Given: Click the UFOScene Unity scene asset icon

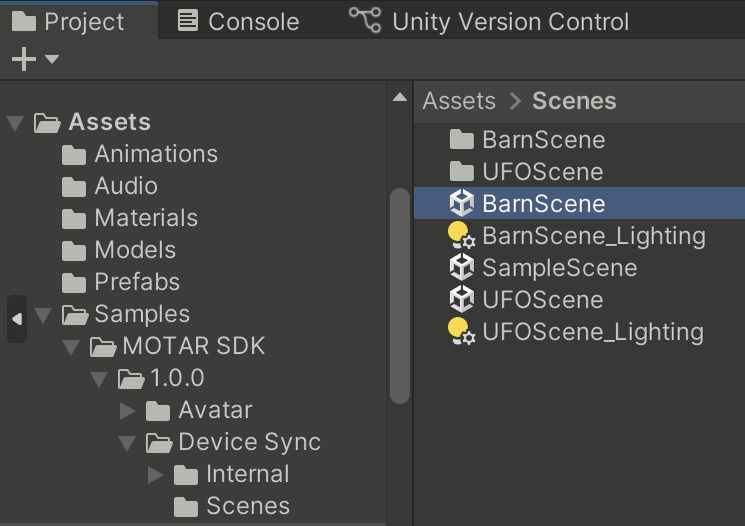Looking at the screenshot, I should (x=461, y=300).
